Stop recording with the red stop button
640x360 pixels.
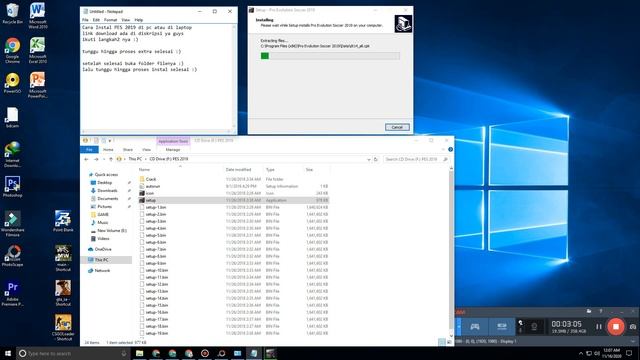616,327
